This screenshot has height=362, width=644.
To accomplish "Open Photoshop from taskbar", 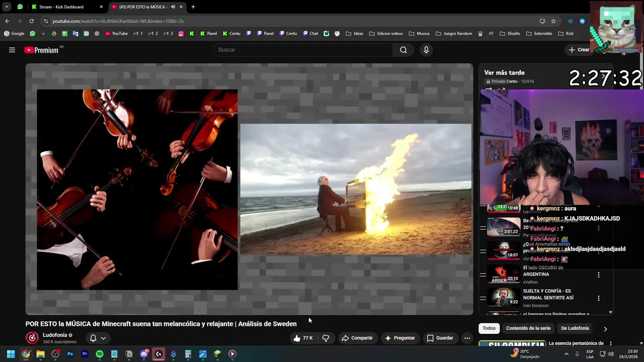I will coord(70,354).
